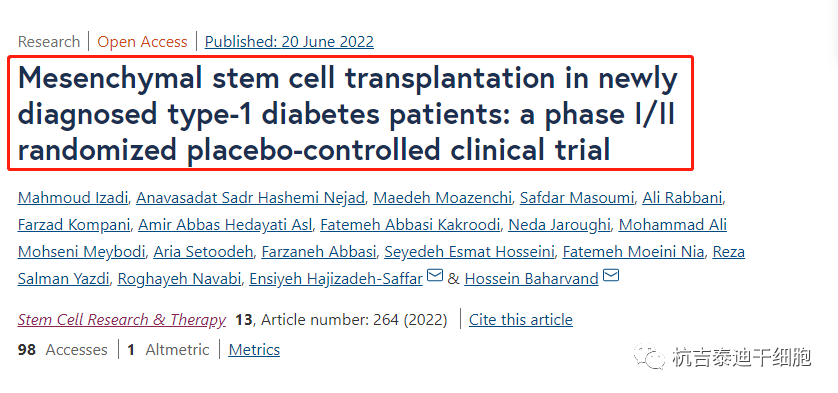Open the Published: 20 June 2022 link
Screen dimensions: 838x393
tap(289, 42)
